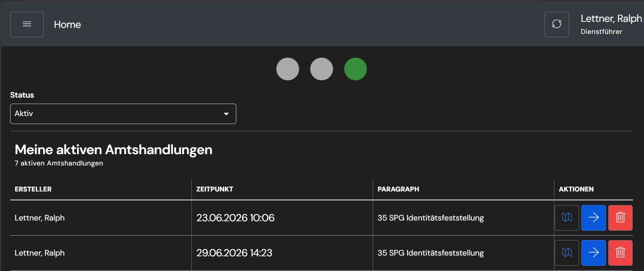Click the paragraph text in the 23.06.2026 row
644x271 pixels.
click(431, 218)
